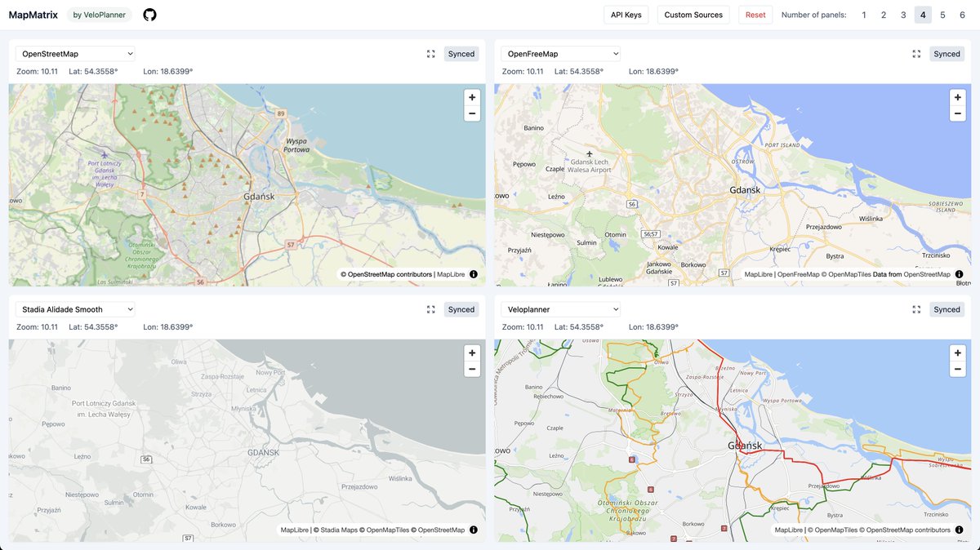This screenshot has width=980, height=550.
Task: Set number of panels to 2
Action: click(x=884, y=15)
